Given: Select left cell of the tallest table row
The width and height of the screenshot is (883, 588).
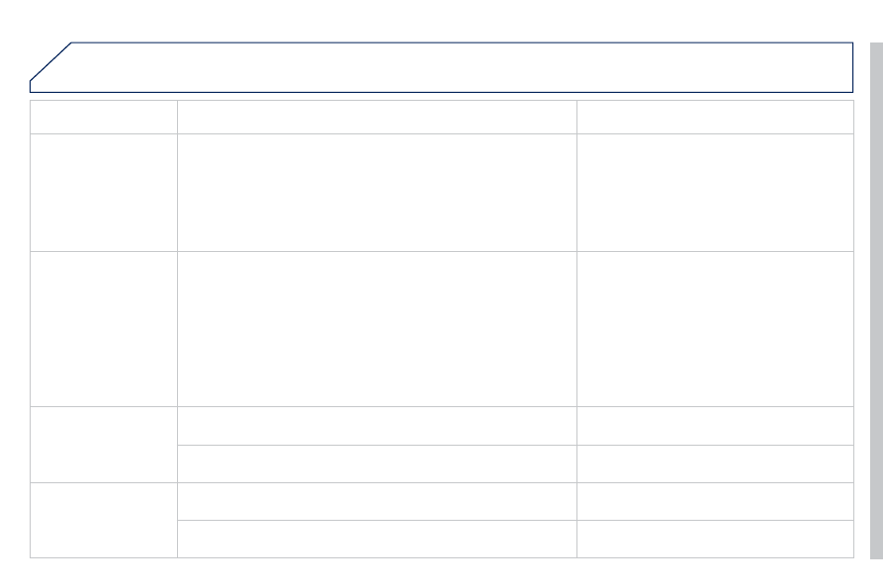Looking at the screenshot, I should [x=104, y=329].
